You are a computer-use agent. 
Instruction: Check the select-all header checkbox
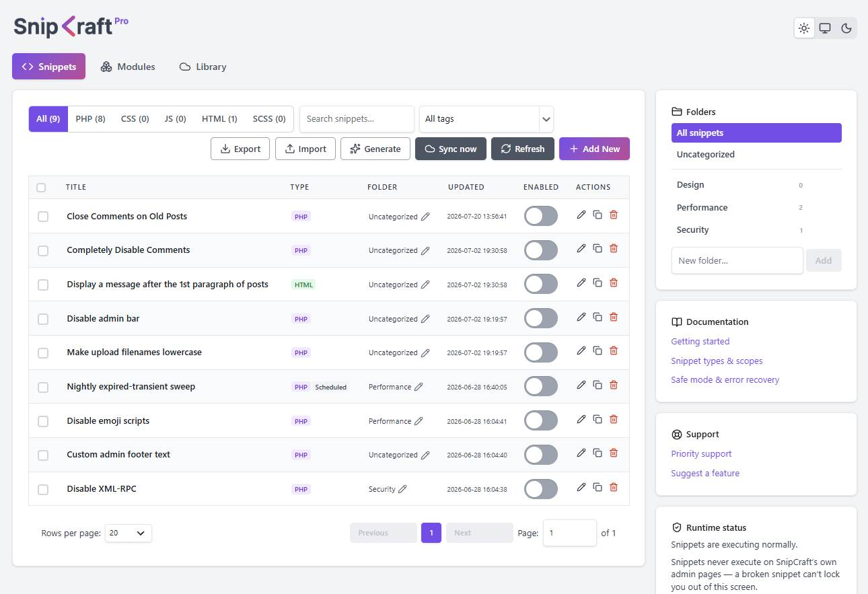(x=41, y=188)
